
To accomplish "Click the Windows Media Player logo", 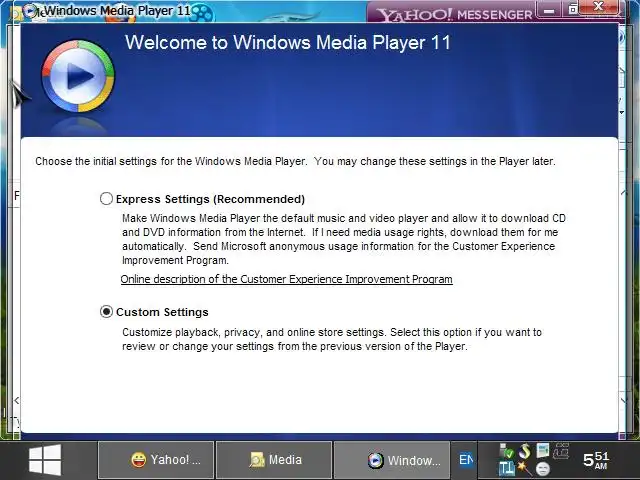I will [x=78, y=76].
